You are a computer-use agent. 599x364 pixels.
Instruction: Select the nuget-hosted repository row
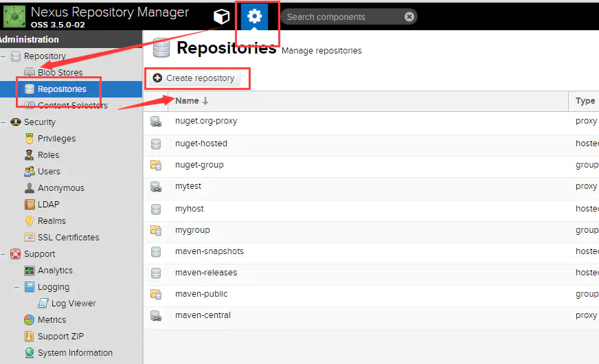[372, 145]
